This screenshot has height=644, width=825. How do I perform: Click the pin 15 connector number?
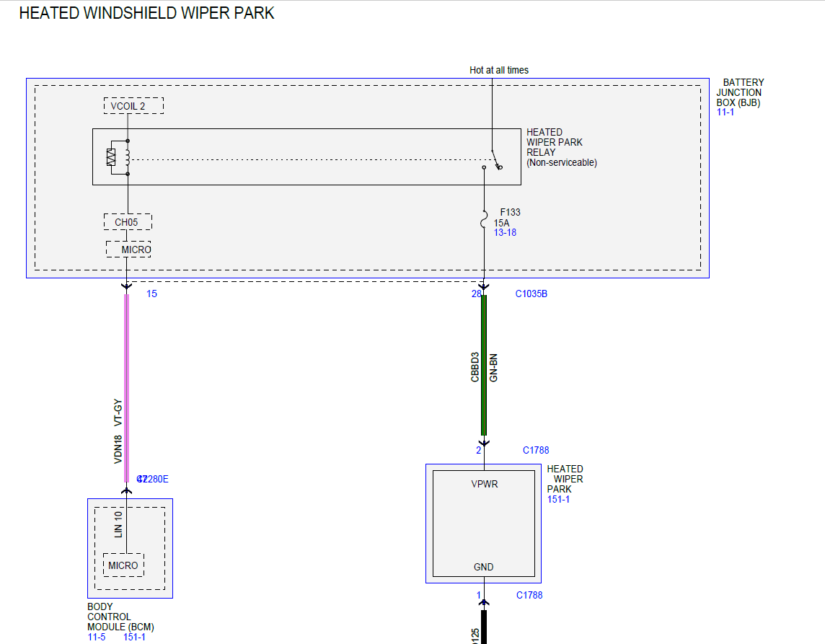pyautogui.click(x=151, y=294)
